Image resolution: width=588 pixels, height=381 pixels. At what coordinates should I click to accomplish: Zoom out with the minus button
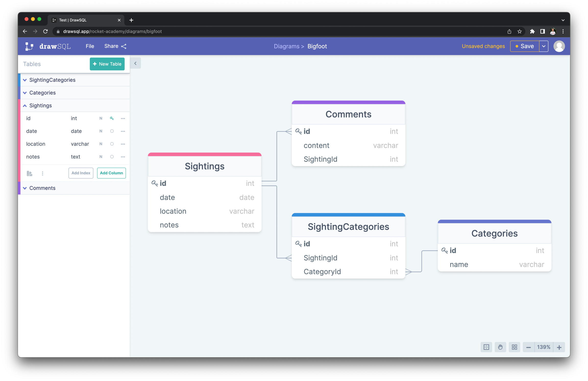click(x=529, y=347)
